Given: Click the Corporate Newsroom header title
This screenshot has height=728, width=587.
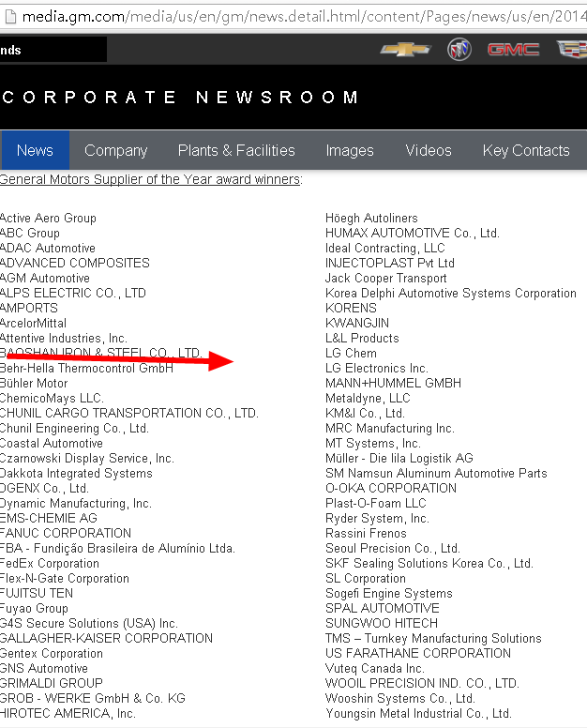Looking at the screenshot, I should tap(181, 97).
